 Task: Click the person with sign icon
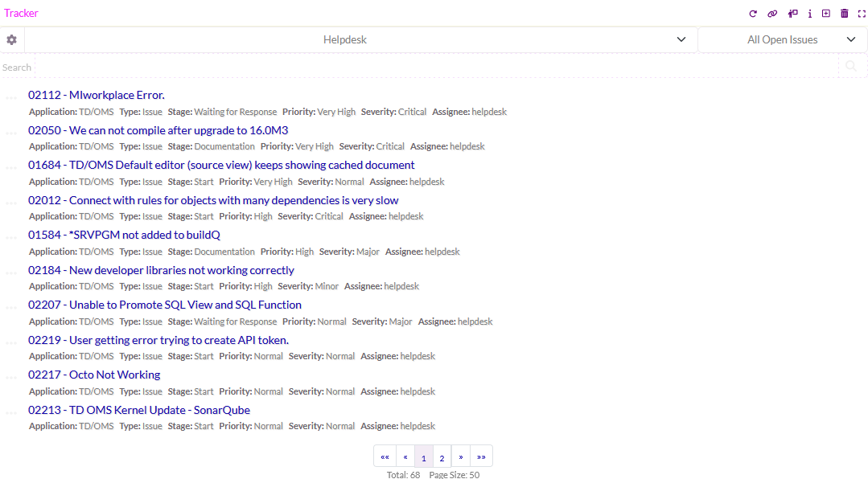click(x=792, y=14)
